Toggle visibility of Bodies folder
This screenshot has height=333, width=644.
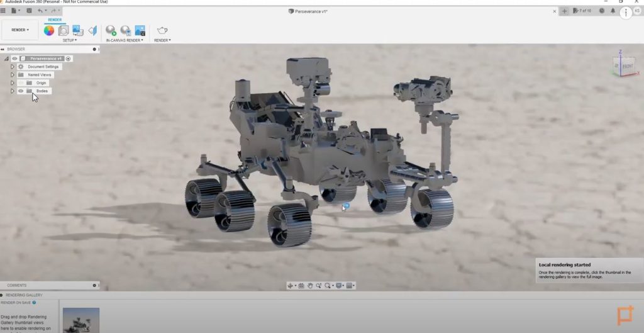tap(21, 91)
